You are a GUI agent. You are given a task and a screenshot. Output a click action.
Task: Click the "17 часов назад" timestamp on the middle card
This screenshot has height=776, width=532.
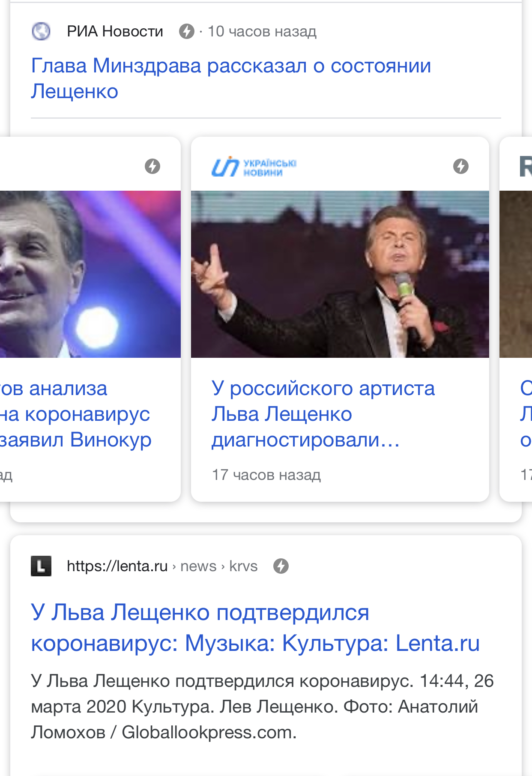(x=266, y=475)
